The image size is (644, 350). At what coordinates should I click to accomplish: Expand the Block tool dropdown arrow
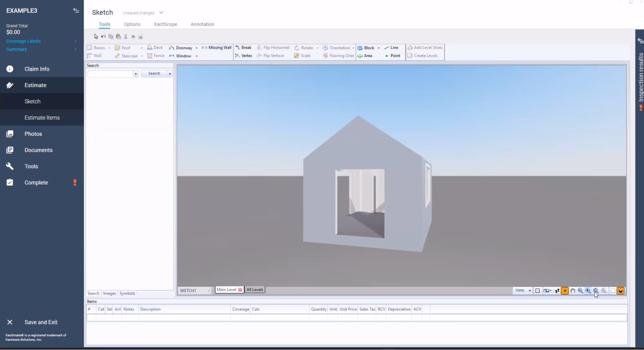tap(379, 48)
